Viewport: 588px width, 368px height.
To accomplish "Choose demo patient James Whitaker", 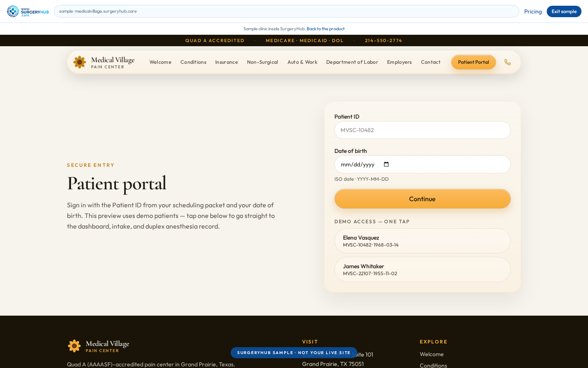I will click(x=423, y=269).
